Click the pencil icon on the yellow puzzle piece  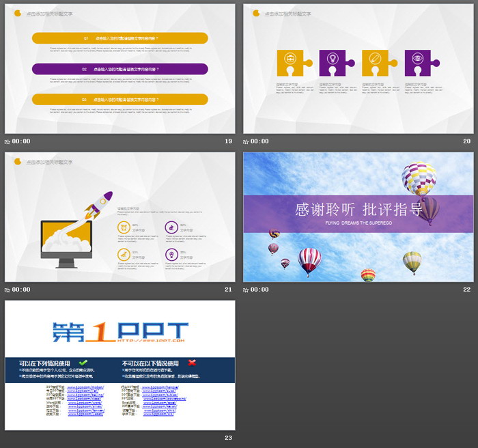(x=375, y=59)
